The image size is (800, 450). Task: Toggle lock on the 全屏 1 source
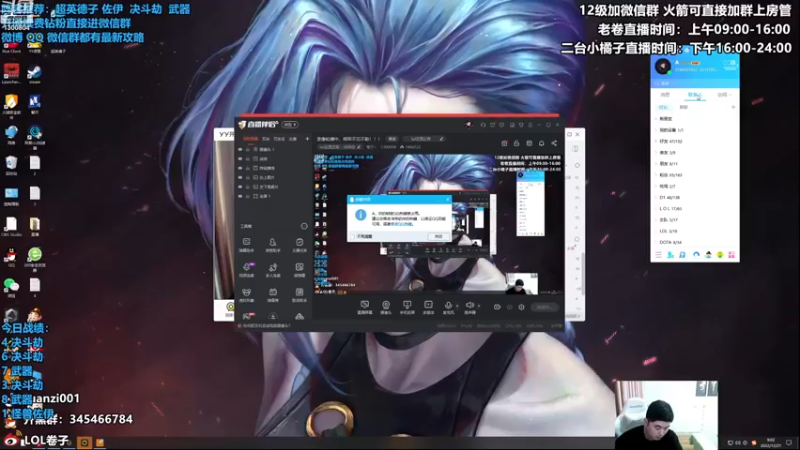tap(248, 196)
